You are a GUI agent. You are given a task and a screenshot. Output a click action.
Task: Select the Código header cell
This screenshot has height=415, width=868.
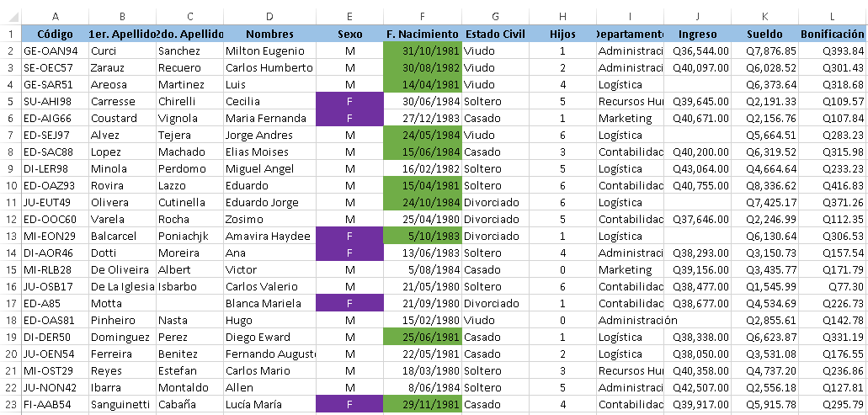point(55,34)
